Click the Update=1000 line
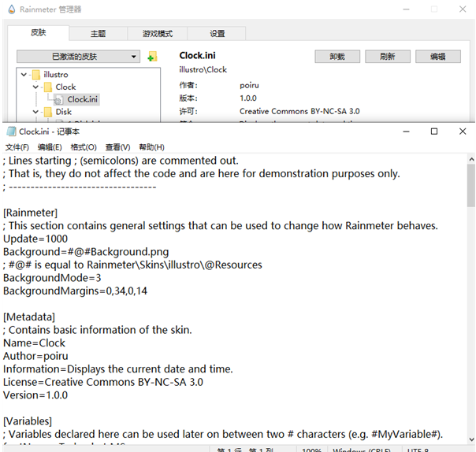Screen dimensions: 476x452 coord(35,239)
